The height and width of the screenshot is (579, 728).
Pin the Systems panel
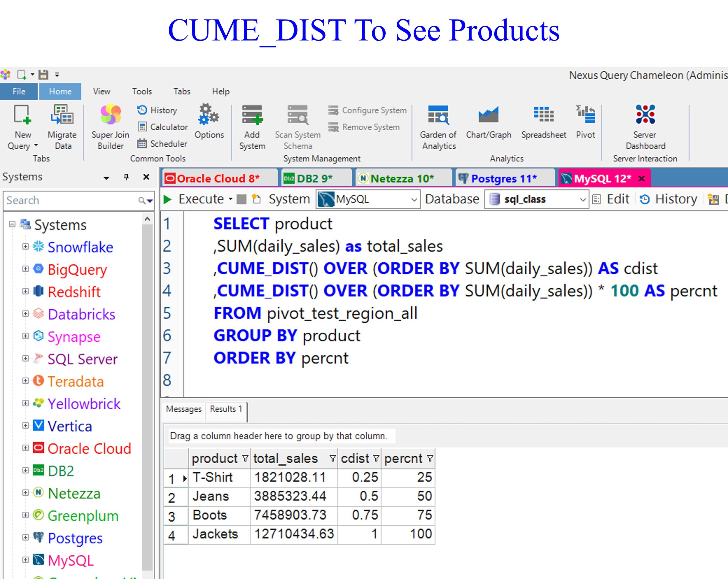tap(126, 177)
